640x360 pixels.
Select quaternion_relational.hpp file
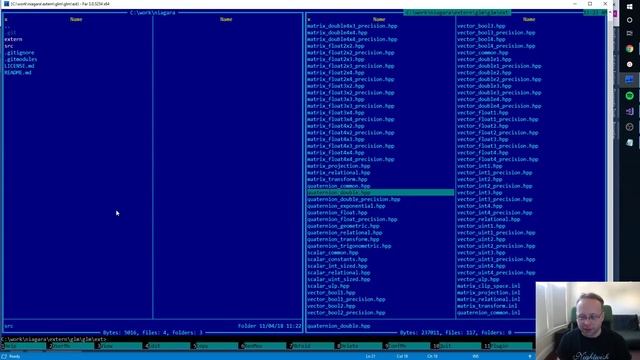pos(344,233)
